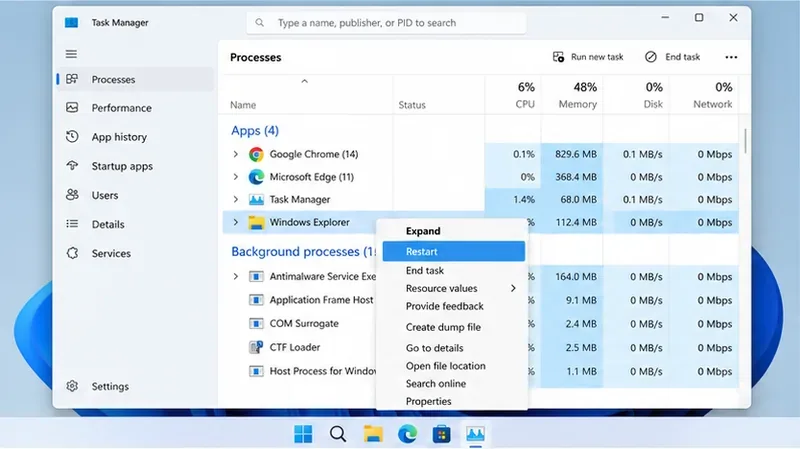
Task: Click the Run new task icon
Action: click(558, 57)
